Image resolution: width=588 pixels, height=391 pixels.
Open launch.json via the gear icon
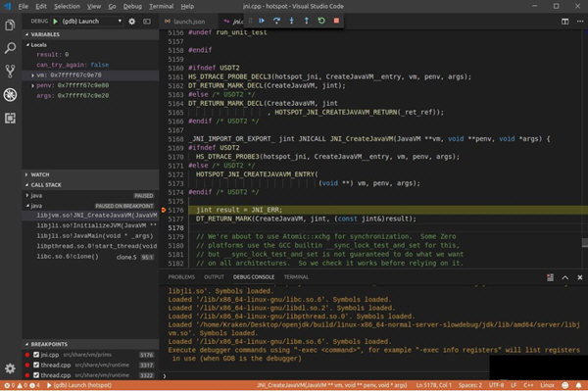point(131,22)
